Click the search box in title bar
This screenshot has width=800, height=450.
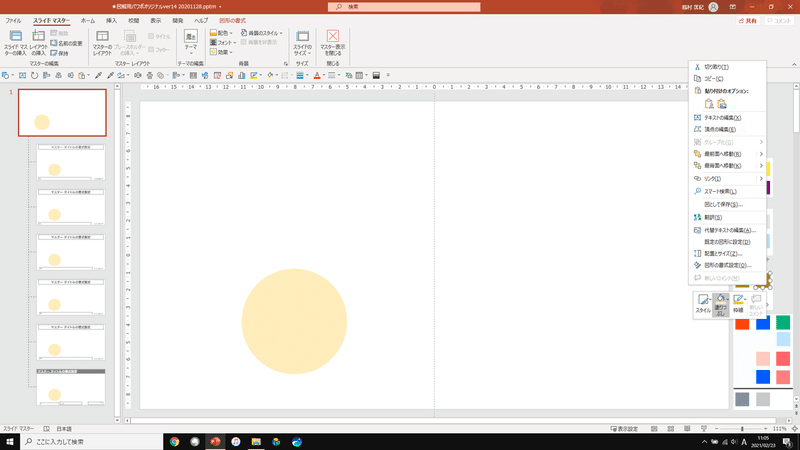(404, 7)
